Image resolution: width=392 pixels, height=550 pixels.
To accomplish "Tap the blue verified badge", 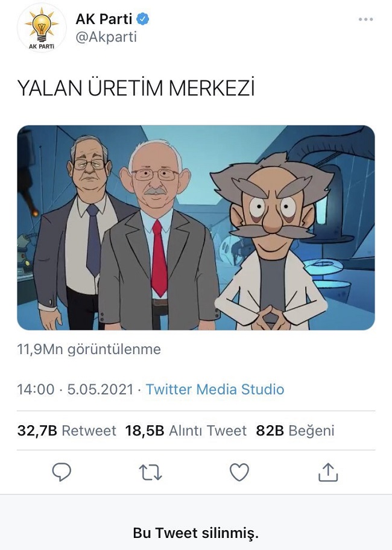I will pos(143,19).
